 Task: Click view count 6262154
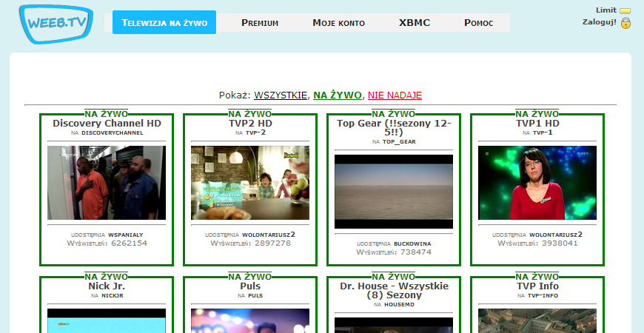129,243
